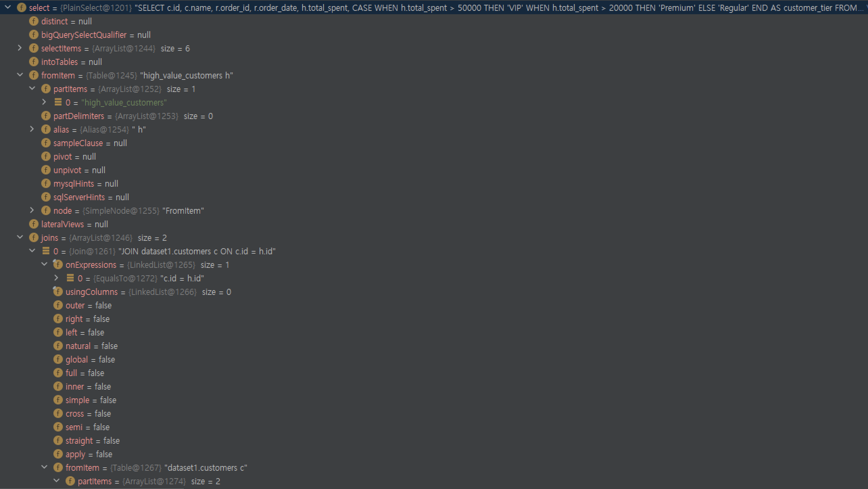Click the field icon beside lateralViews
Image resolution: width=868 pixels, height=489 pixels.
33,224
